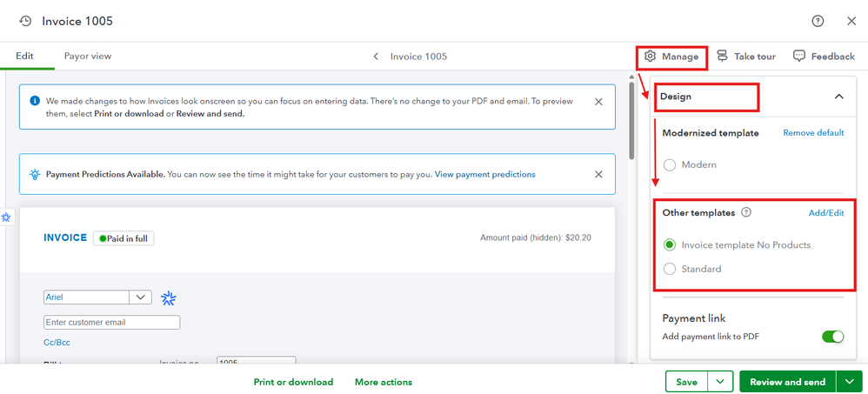Click the sparkle assistant icon beside Ariel
Screen dimensions: 868x394
coord(168,299)
